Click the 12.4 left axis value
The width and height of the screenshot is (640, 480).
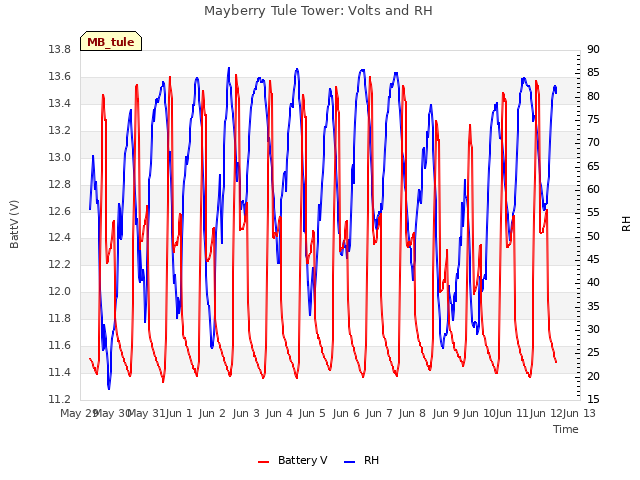60,237
